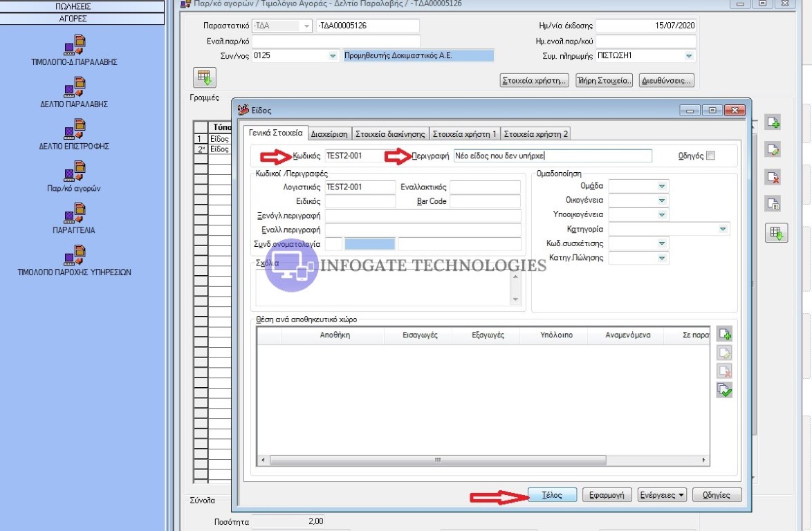The width and height of the screenshot is (812, 531).
Task: Open ΔΕΛΤΙΟ ΠΑΡΑΛΑΒΗΣ sidebar icon
Action: (x=74, y=88)
